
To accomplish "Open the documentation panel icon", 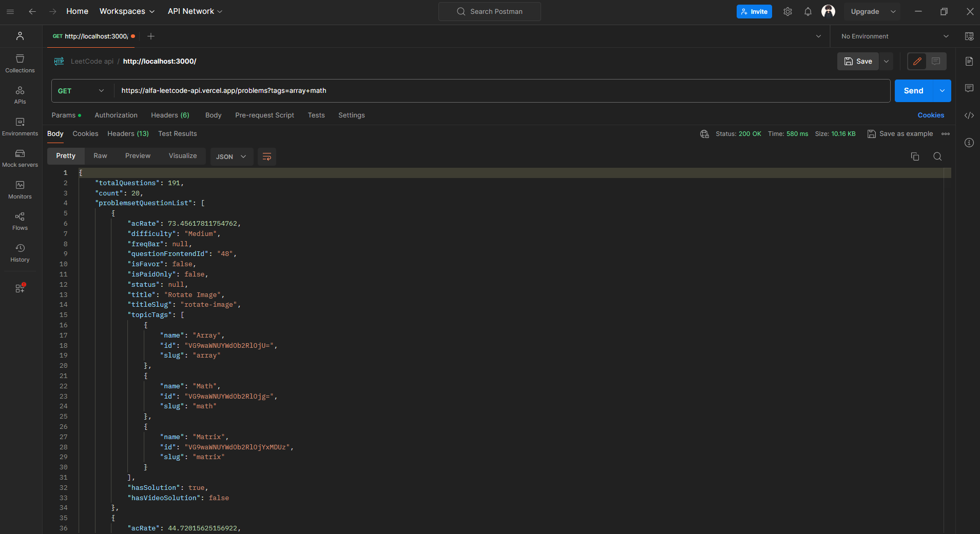I will tap(969, 62).
